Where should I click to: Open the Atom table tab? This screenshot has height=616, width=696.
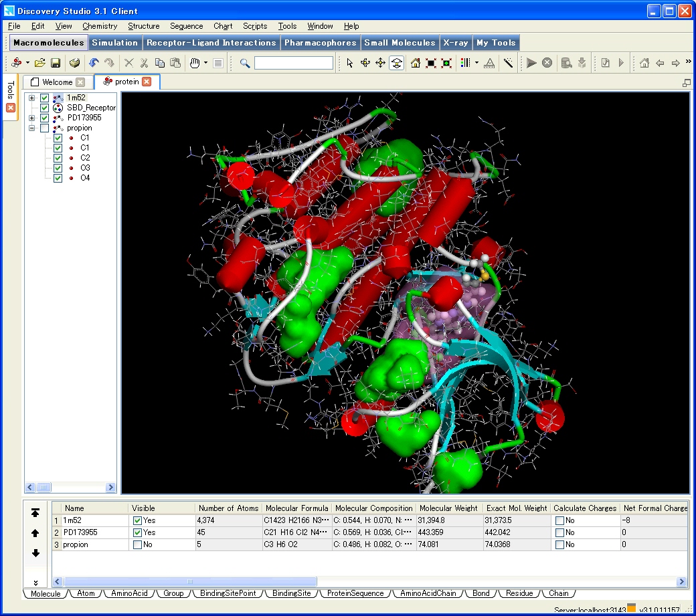86,593
